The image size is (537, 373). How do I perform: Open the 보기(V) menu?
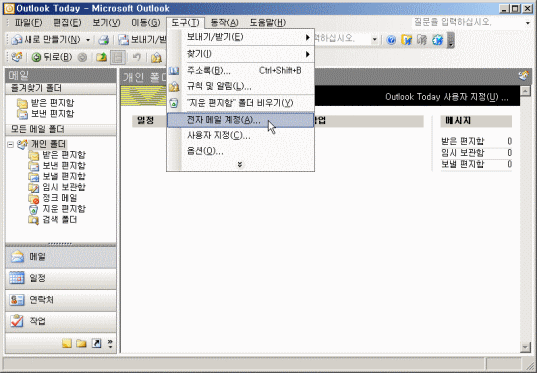click(x=106, y=23)
